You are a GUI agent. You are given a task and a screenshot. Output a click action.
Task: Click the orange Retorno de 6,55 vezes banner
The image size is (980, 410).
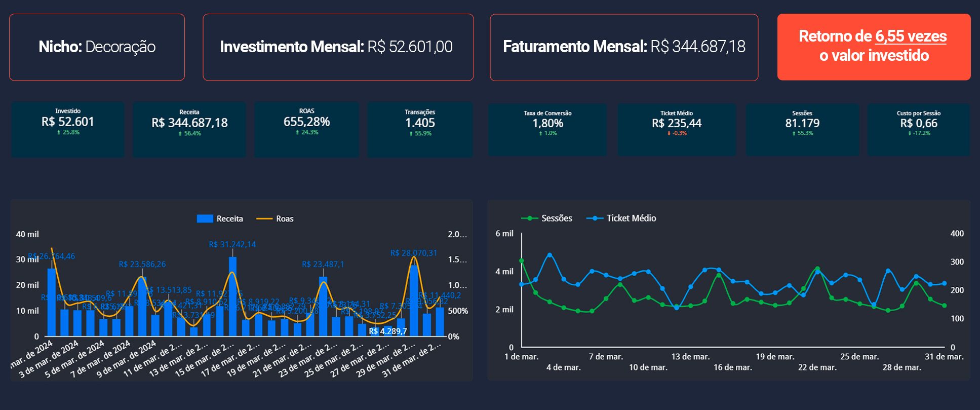tap(874, 47)
